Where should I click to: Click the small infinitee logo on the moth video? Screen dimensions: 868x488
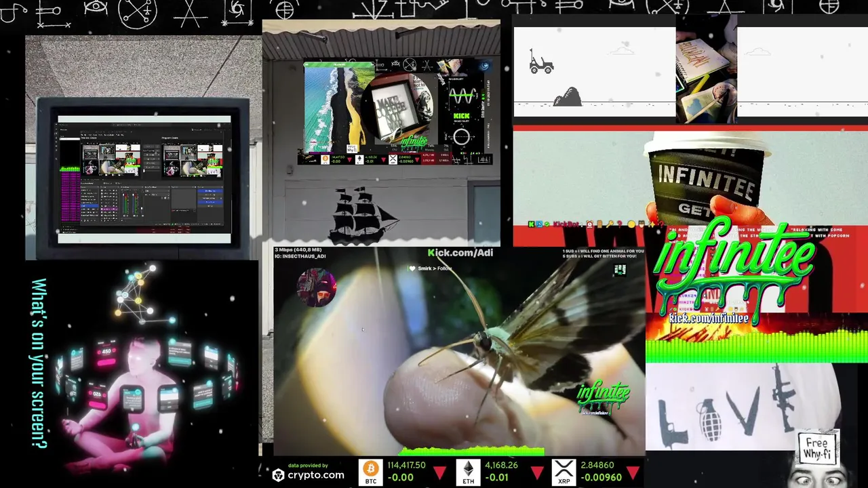tap(604, 398)
